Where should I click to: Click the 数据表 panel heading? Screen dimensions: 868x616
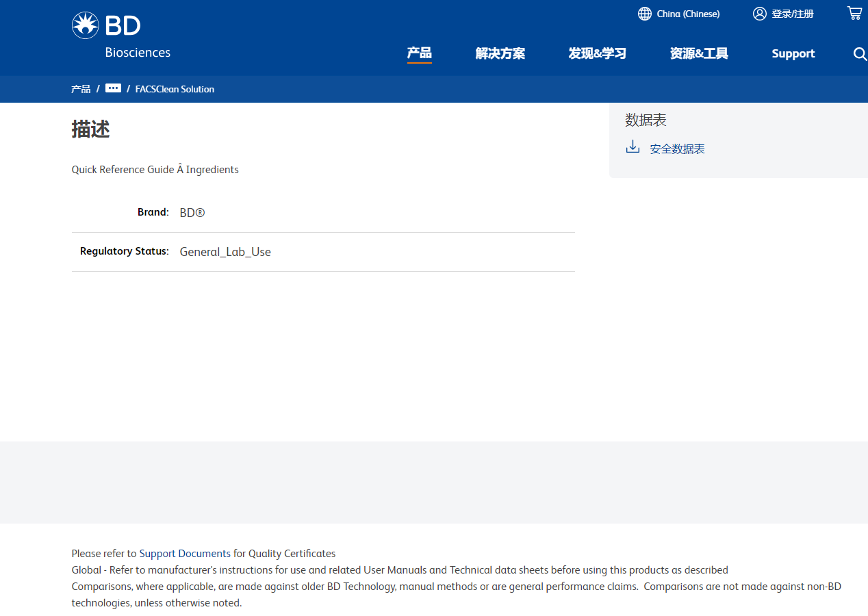[646, 120]
